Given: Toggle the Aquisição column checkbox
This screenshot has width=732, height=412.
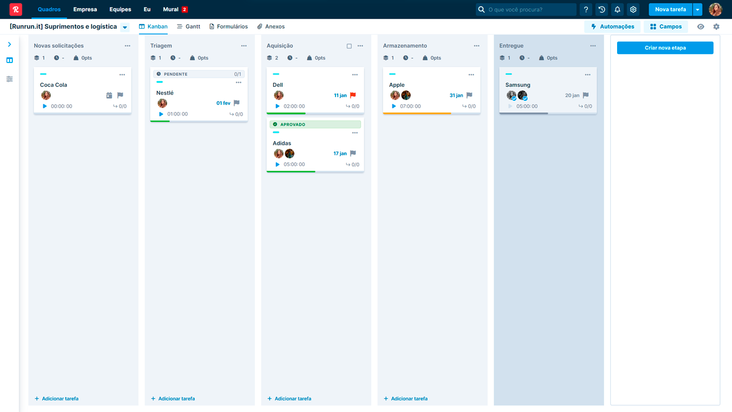Looking at the screenshot, I should click(x=349, y=46).
